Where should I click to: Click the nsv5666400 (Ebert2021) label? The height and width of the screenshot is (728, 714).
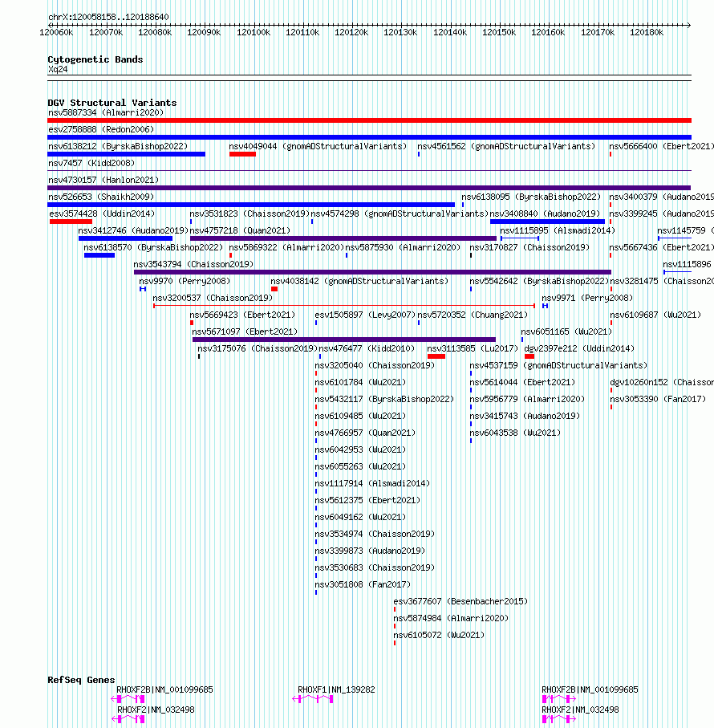(x=662, y=146)
